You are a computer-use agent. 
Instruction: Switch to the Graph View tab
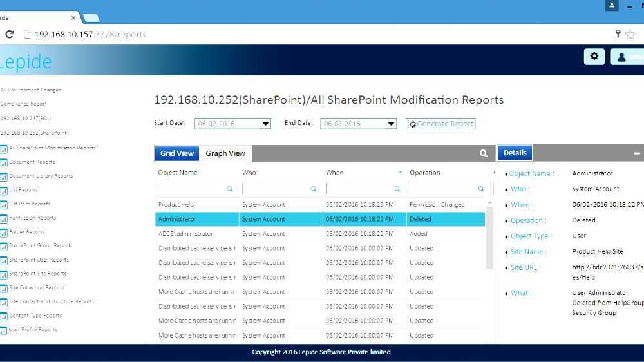[x=225, y=153]
